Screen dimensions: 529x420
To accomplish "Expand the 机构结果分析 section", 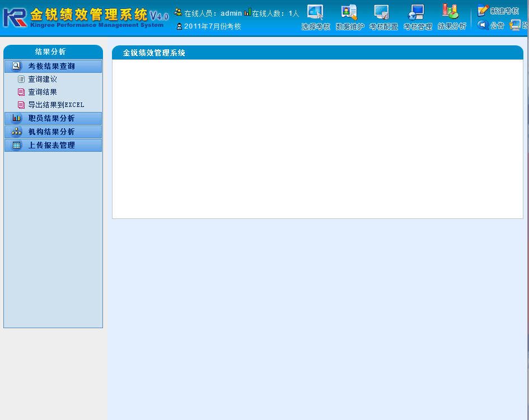I will click(52, 132).
